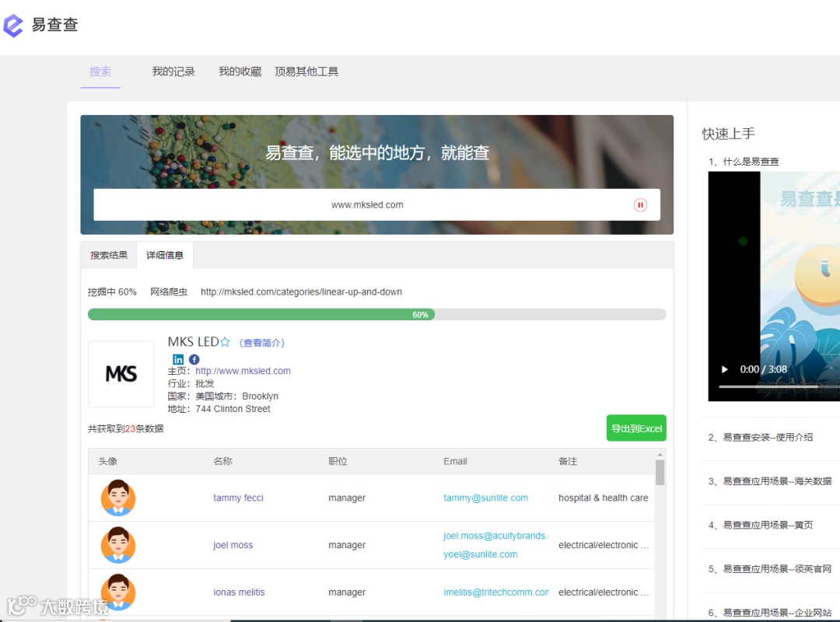Click joel moss's avatar

[118, 545]
